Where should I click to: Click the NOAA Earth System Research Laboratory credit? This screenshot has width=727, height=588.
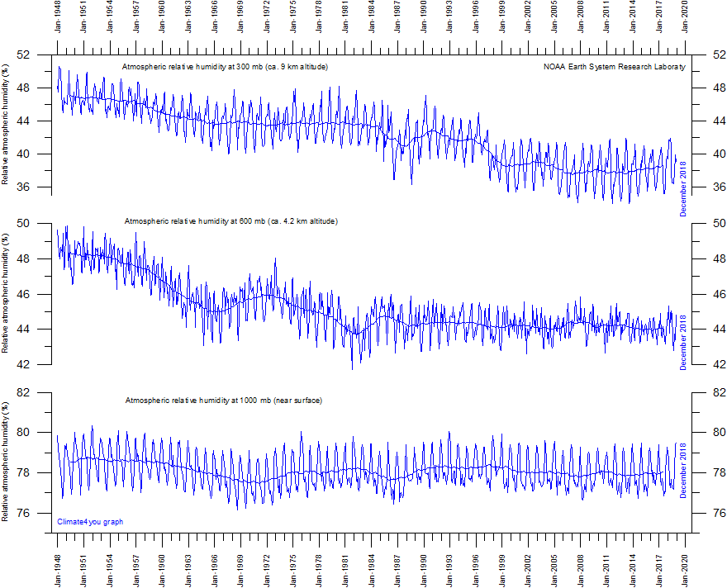[x=614, y=67]
